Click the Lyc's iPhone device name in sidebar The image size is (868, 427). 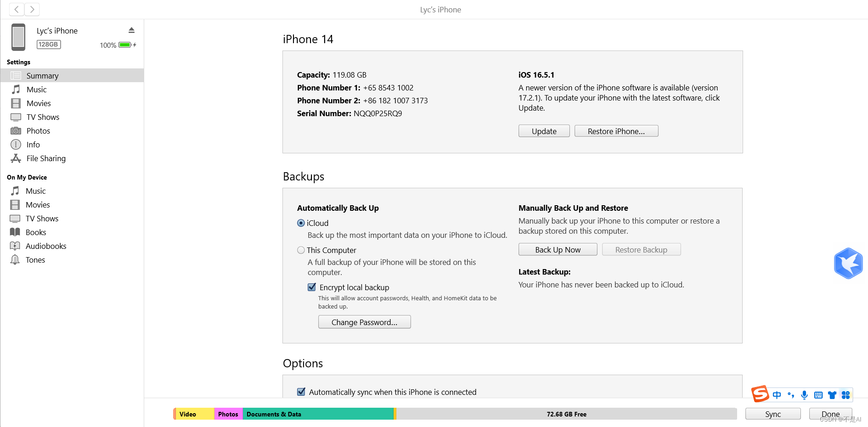(x=57, y=31)
